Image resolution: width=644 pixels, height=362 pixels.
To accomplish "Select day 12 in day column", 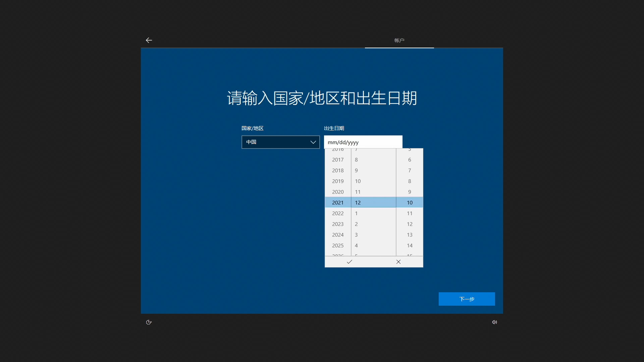I will 410,224.
